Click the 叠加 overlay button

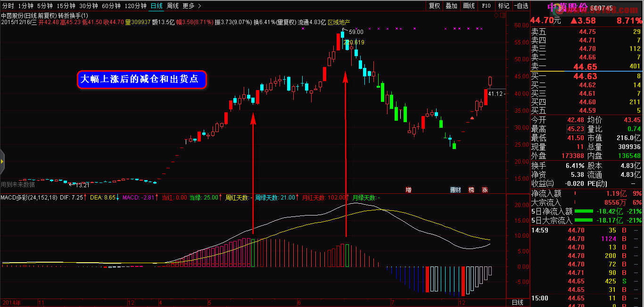point(452,6)
